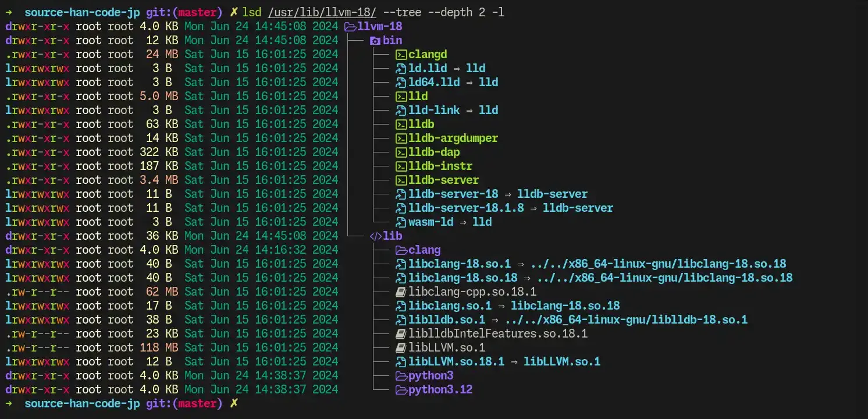Click the symlink icon beside libLLVM.so.18.1

point(401,361)
